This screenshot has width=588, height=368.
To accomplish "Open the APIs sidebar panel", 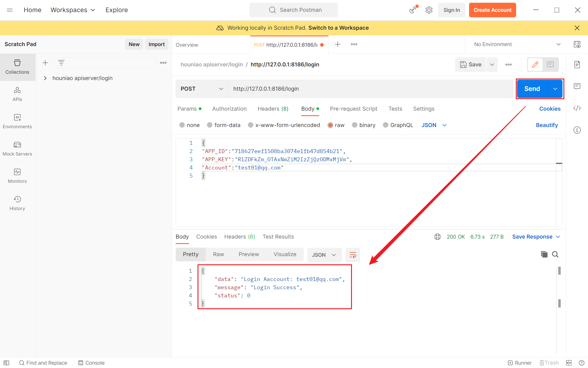I will (x=17, y=94).
